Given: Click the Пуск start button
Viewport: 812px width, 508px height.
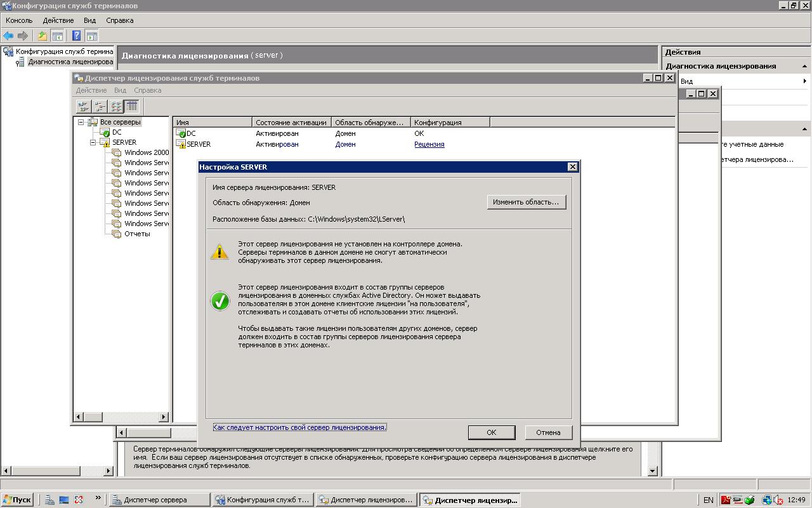Looking at the screenshot, I should [18, 500].
